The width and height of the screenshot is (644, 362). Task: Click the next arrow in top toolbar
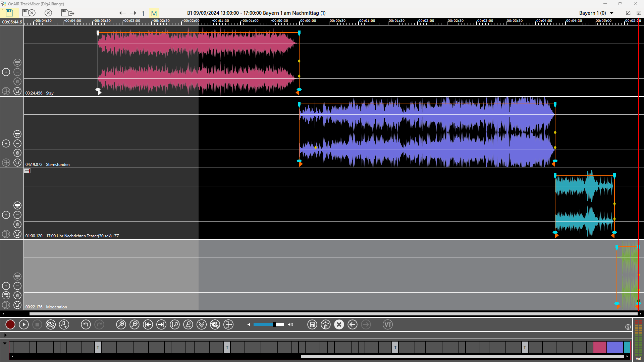(x=133, y=13)
